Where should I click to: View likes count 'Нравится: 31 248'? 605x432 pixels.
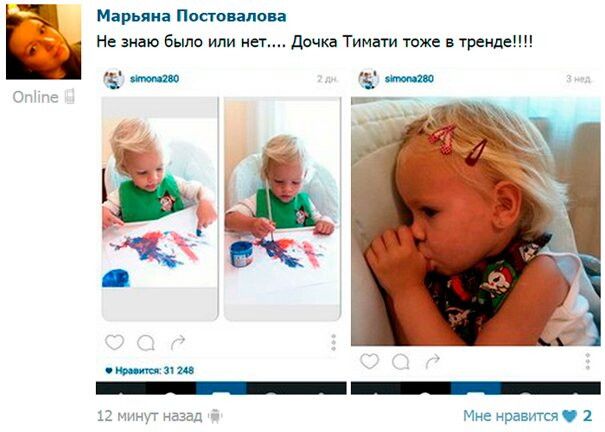(x=150, y=371)
